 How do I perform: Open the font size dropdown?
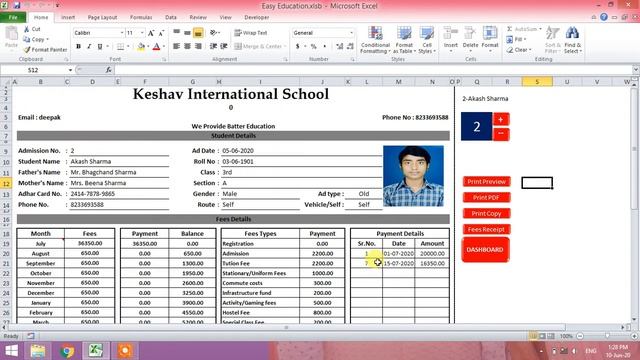(x=142, y=33)
